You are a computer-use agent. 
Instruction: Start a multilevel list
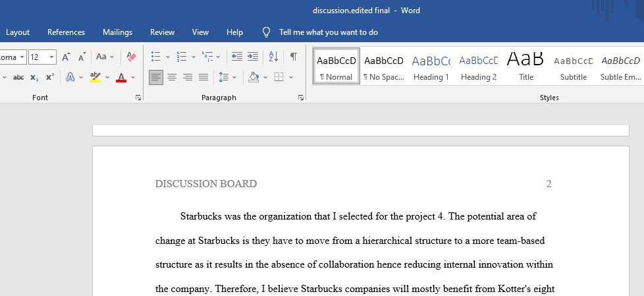tap(207, 56)
